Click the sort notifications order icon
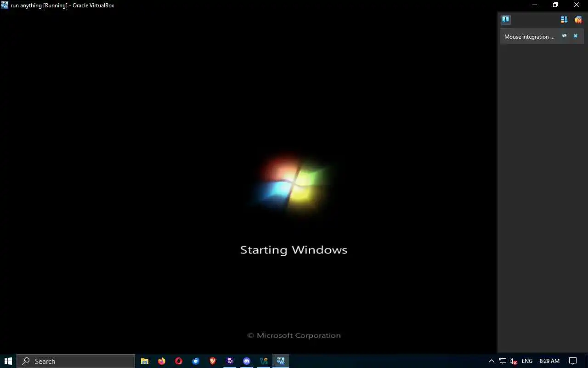Image resolution: width=588 pixels, height=368 pixels. 564,19
